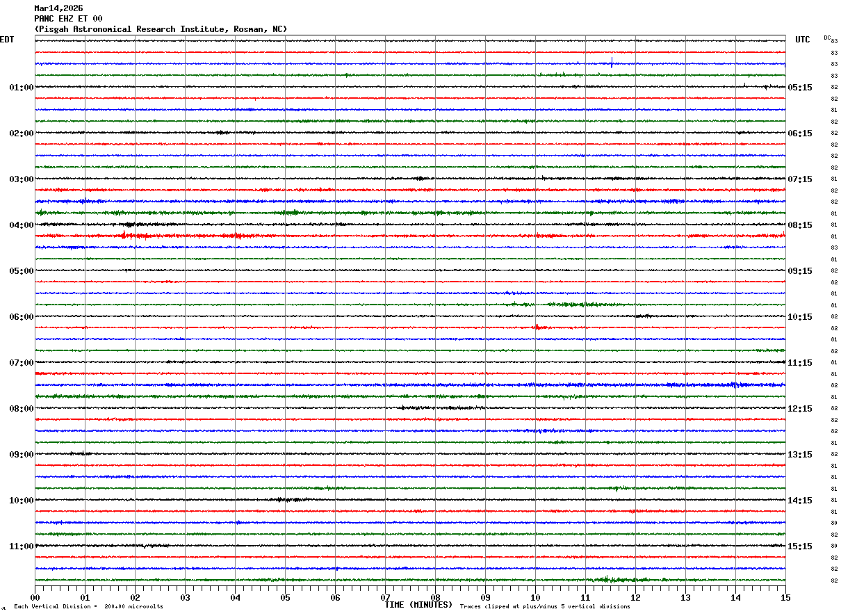Image resolution: width=841 pixels, height=616 pixels.
Task: Click the 01:00 EDT time label
Action: (22, 88)
